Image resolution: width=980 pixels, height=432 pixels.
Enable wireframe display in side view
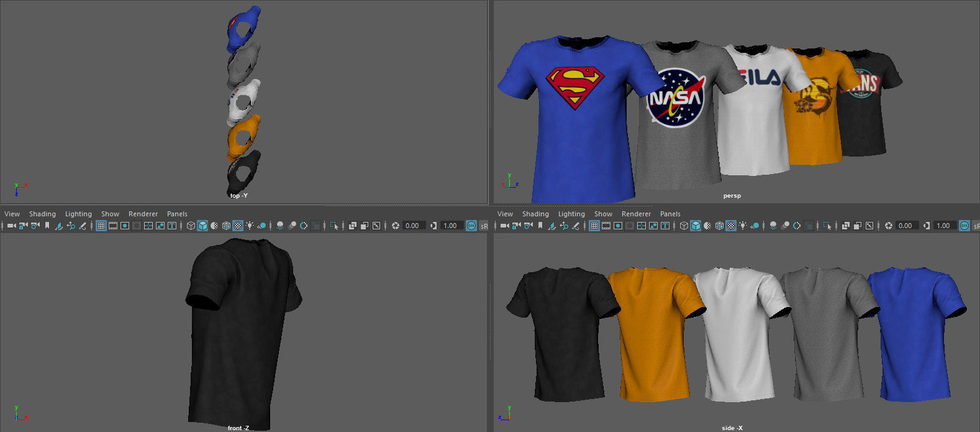[x=684, y=226]
